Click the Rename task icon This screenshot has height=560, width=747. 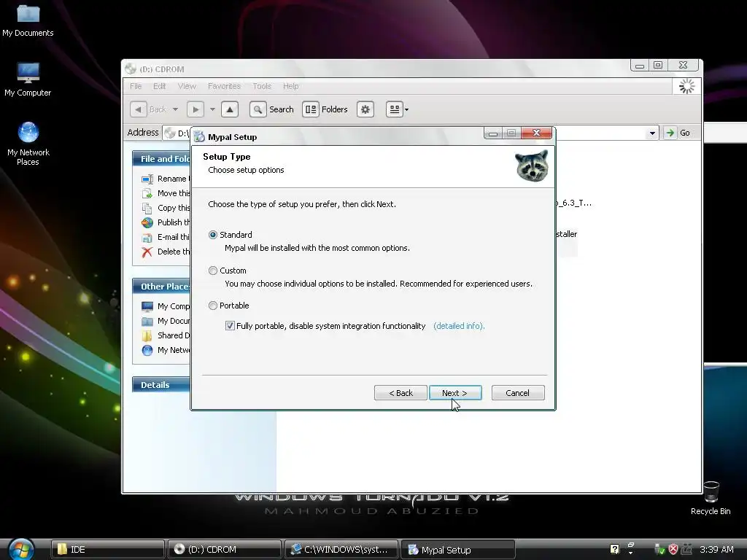[147, 179]
